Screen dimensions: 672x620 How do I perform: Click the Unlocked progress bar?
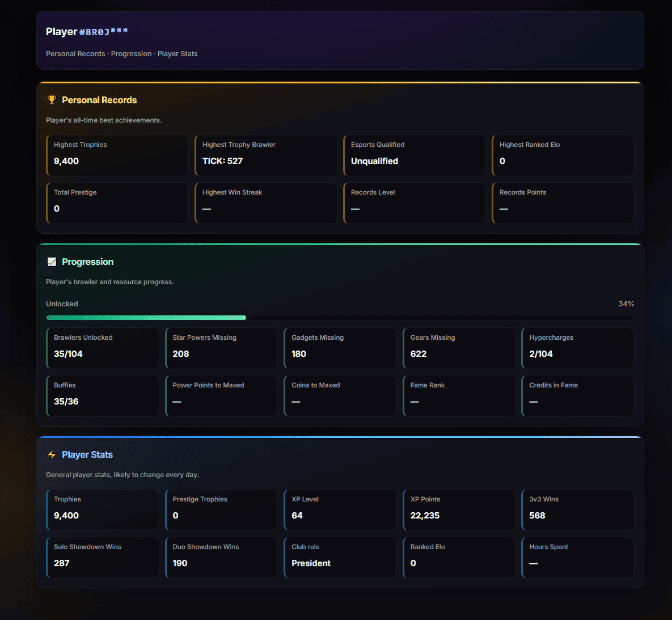(340, 318)
